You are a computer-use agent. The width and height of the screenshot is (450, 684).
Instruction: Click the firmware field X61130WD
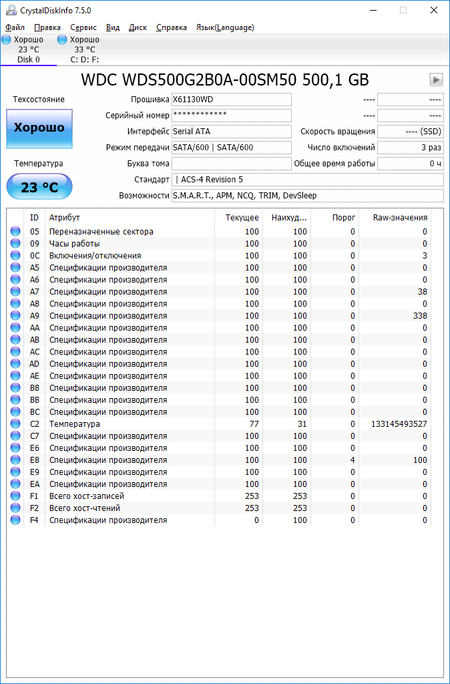coord(232,99)
